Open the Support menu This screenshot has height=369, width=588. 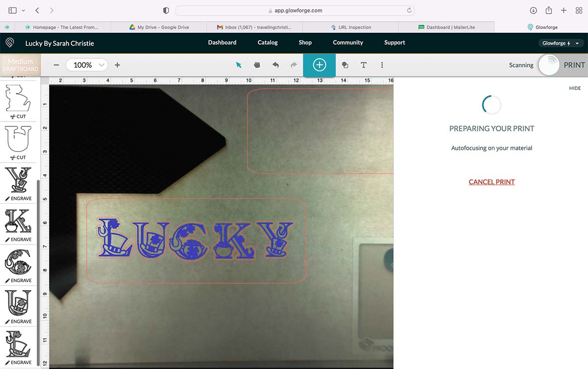[x=394, y=43]
